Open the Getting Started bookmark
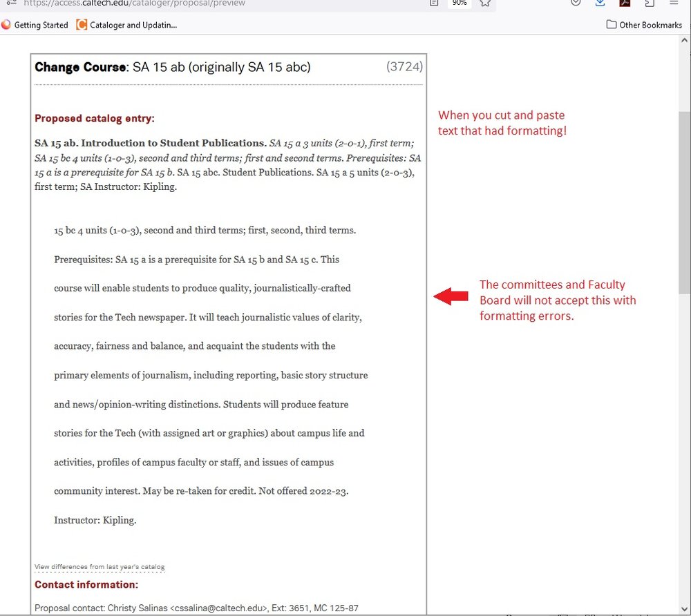The image size is (691, 616). (35, 25)
